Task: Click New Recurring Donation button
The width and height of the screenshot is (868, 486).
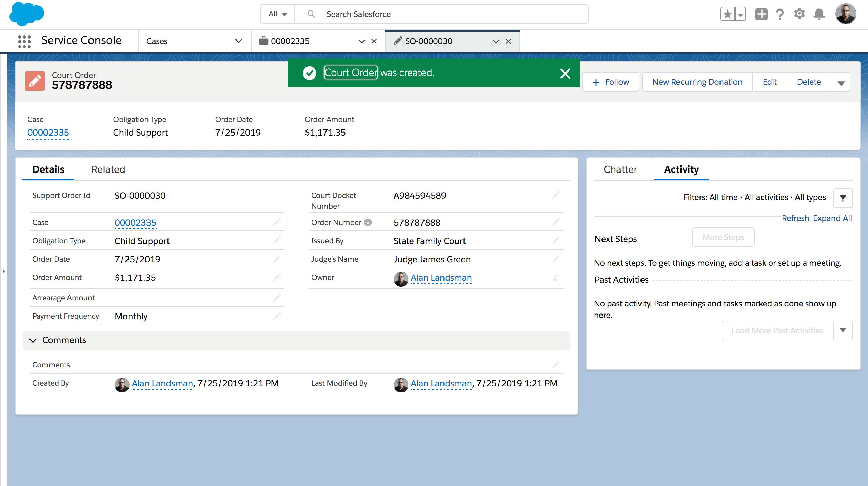Action: click(697, 82)
